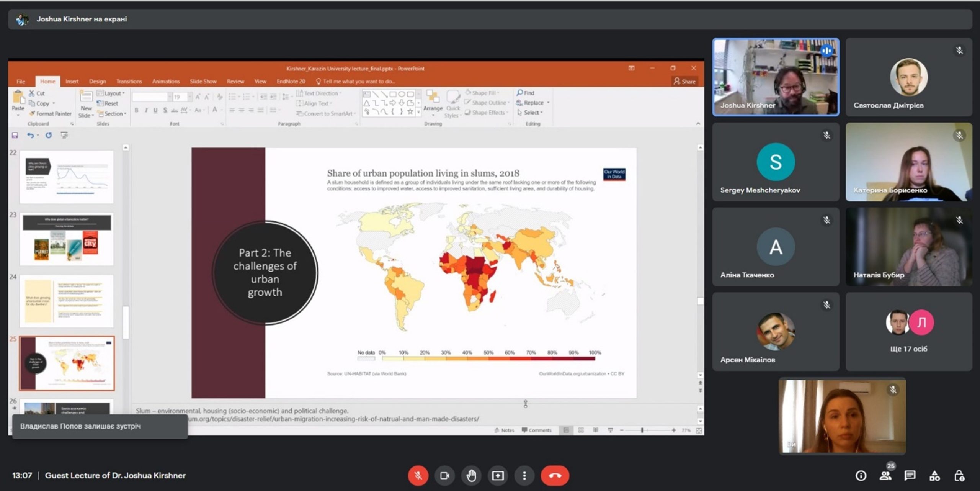Click the present screen icon
This screenshot has width=980, height=491.
pyautogui.click(x=498, y=476)
